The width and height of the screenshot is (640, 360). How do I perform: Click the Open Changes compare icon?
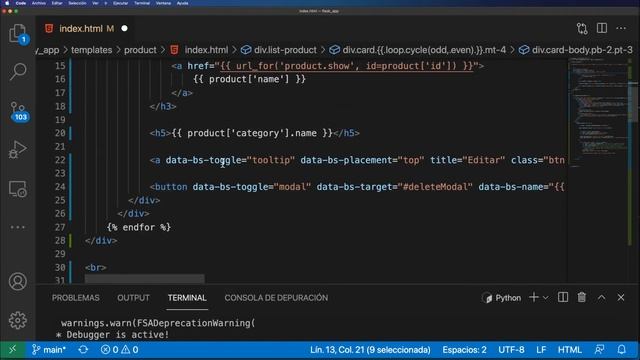pyautogui.click(x=582, y=29)
